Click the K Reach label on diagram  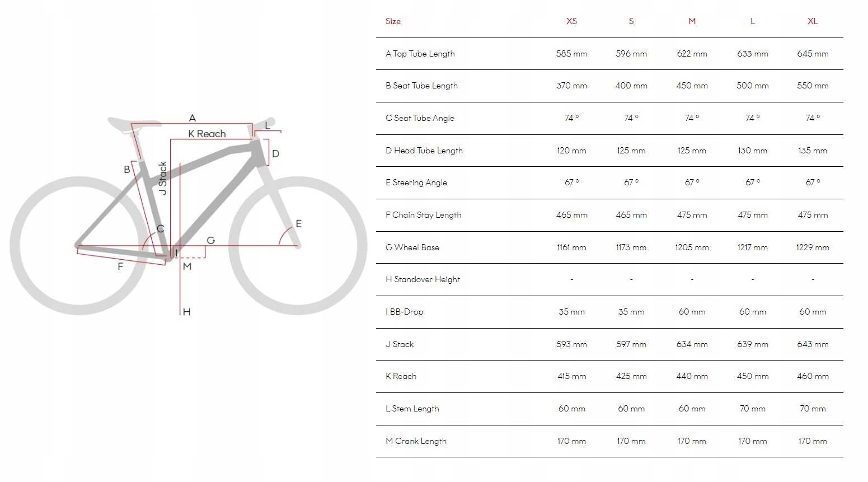click(x=207, y=134)
